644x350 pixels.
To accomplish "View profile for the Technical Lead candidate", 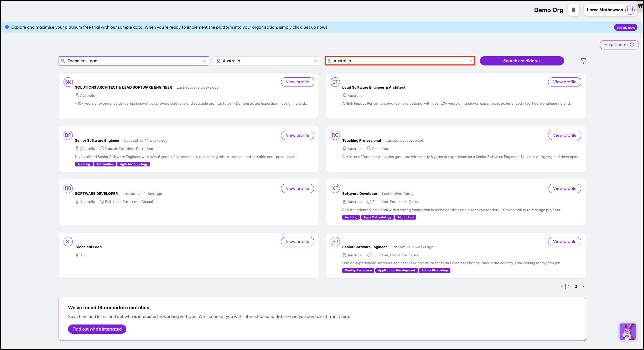I will pyautogui.click(x=297, y=241).
